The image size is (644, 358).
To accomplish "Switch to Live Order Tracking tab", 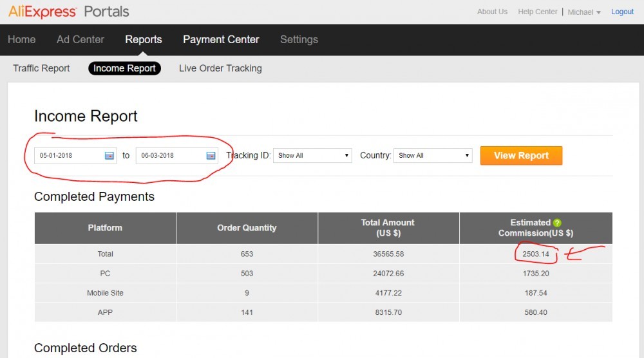I will tap(220, 68).
